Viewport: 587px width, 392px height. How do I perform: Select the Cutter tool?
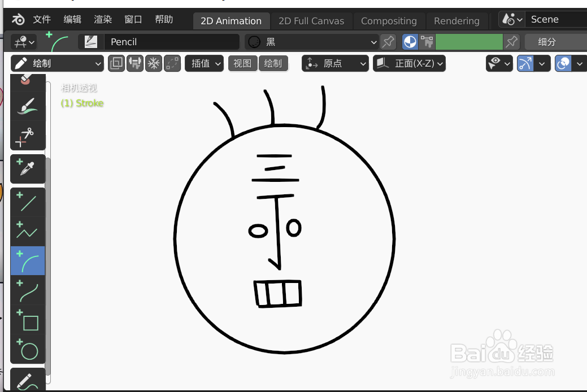click(x=28, y=135)
